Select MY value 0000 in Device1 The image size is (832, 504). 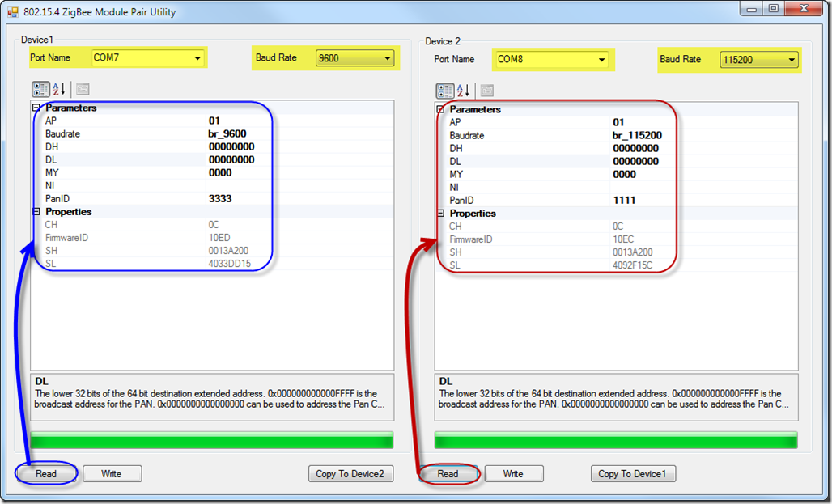click(x=219, y=173)
